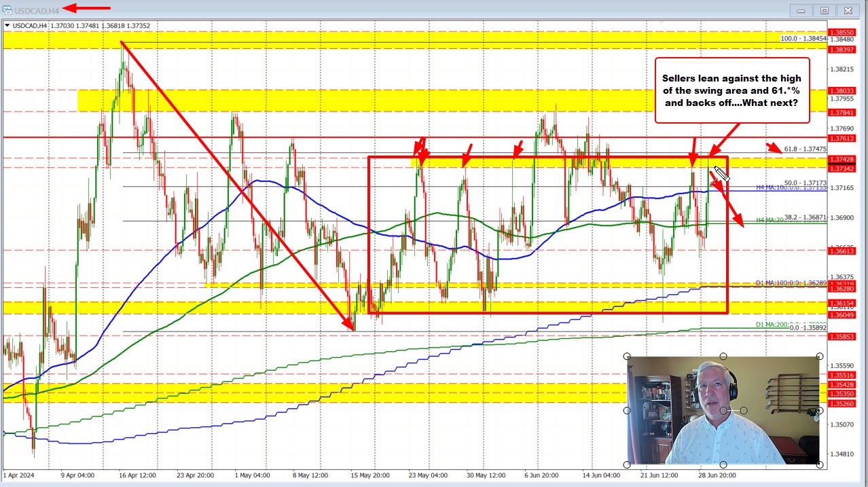
Task: Open the OHLC quote dropdown triangle
Action: point(7,24)
